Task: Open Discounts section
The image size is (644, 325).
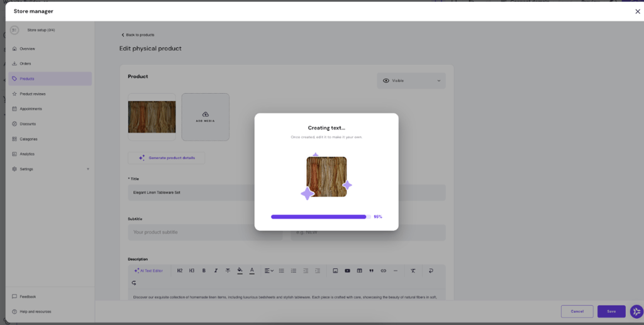Action: point(50,124)
